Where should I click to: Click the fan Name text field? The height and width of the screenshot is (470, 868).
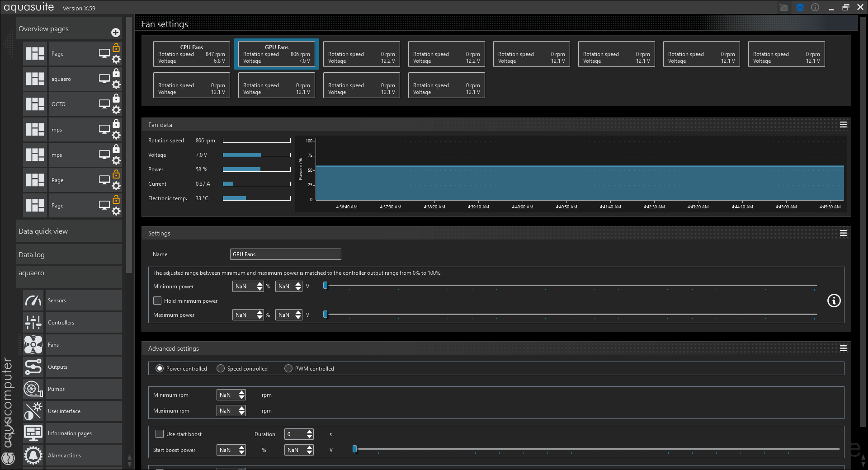(x=285, y=254)
